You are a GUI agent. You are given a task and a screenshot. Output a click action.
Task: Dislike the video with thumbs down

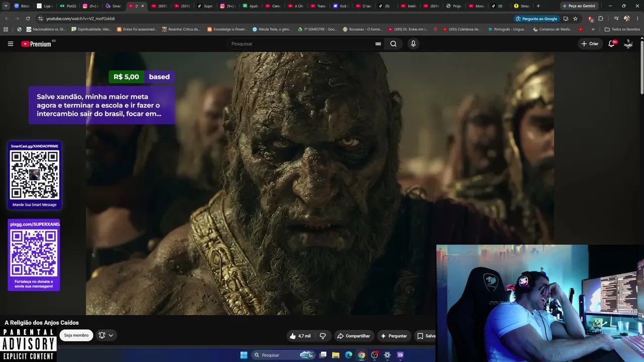tap(323, 336)
